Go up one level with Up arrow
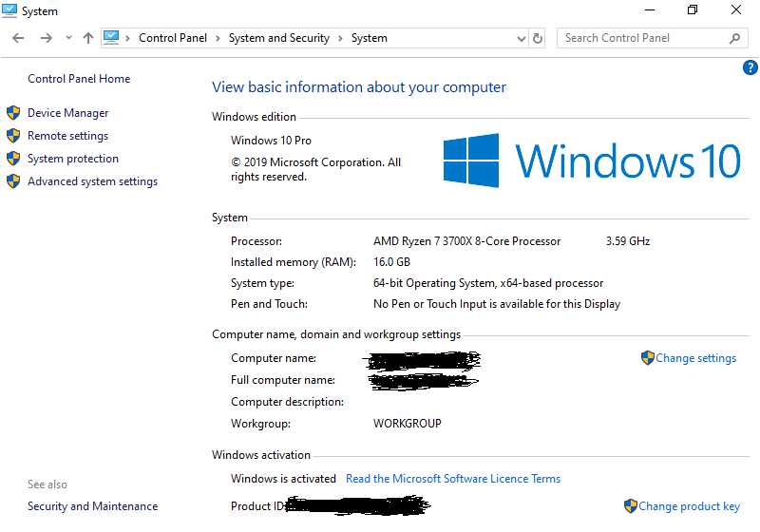Image resolution: width=760 pixels, height=532 pixels. tap(87, 38)
